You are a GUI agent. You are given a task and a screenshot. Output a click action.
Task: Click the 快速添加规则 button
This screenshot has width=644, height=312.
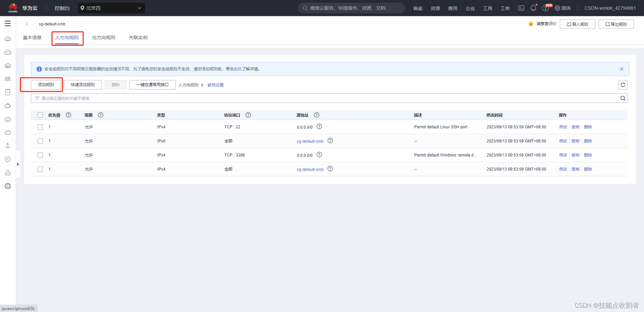click(83, 85)
